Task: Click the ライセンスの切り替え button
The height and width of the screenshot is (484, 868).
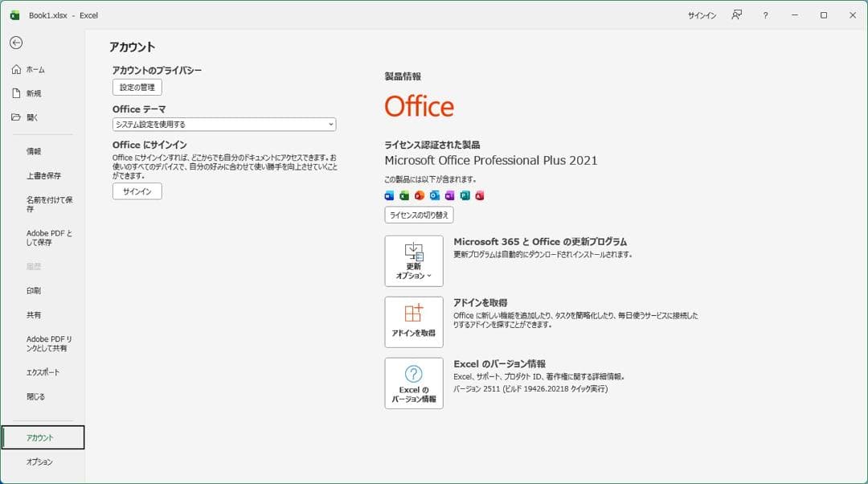Action: coord(419,215)
